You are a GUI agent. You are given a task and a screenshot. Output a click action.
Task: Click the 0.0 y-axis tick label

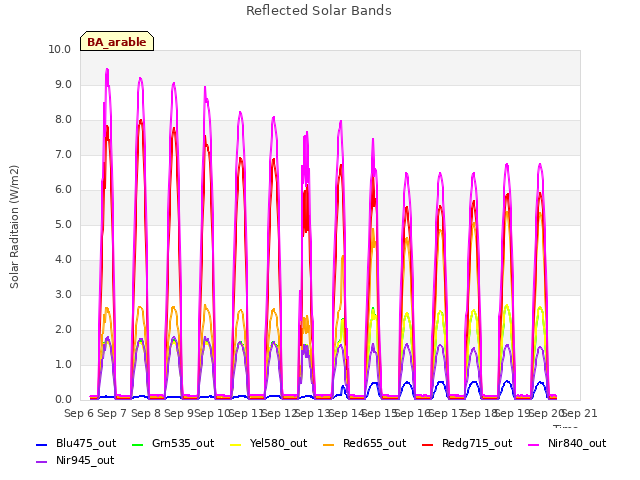point(63,400)
